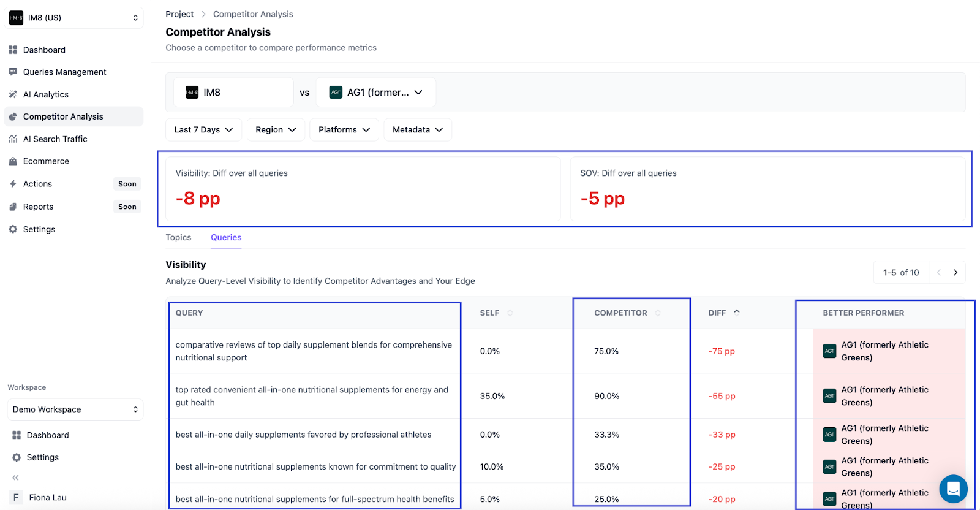
Task: Click the AG1 logo in competitor selector
Action: 336,93
